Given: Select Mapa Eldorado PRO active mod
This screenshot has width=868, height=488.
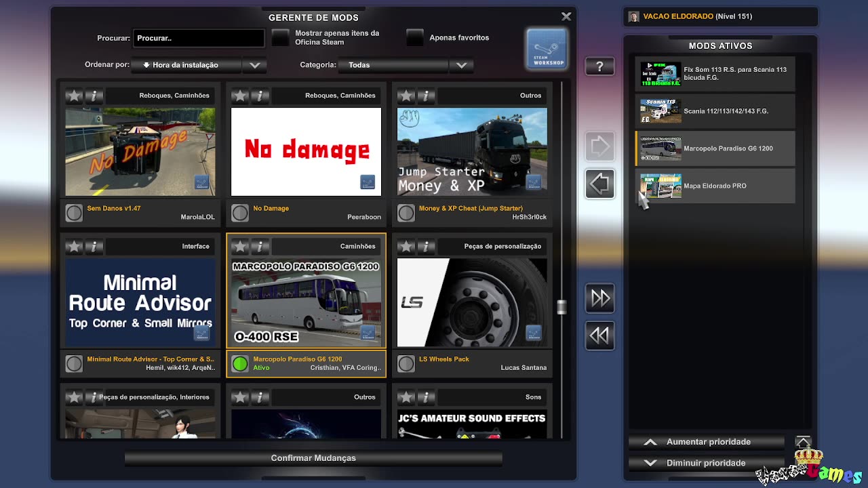Looking at the screenshot, I should [x=715, y=186].
